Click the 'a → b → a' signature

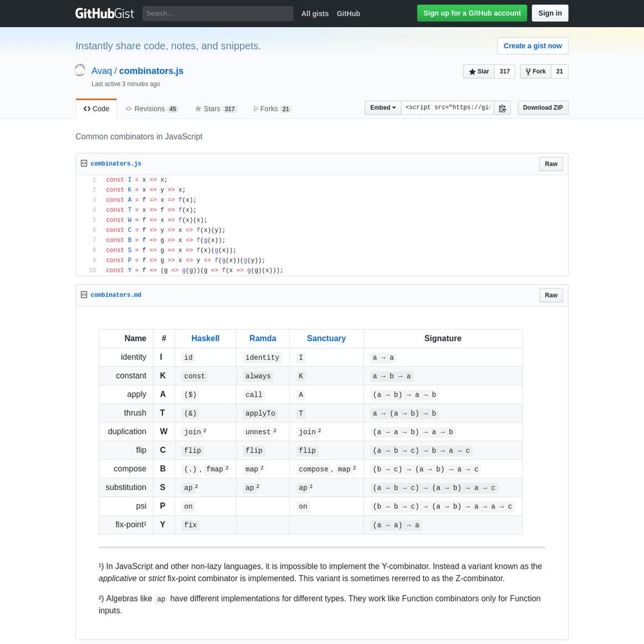[x=392, y=376]
